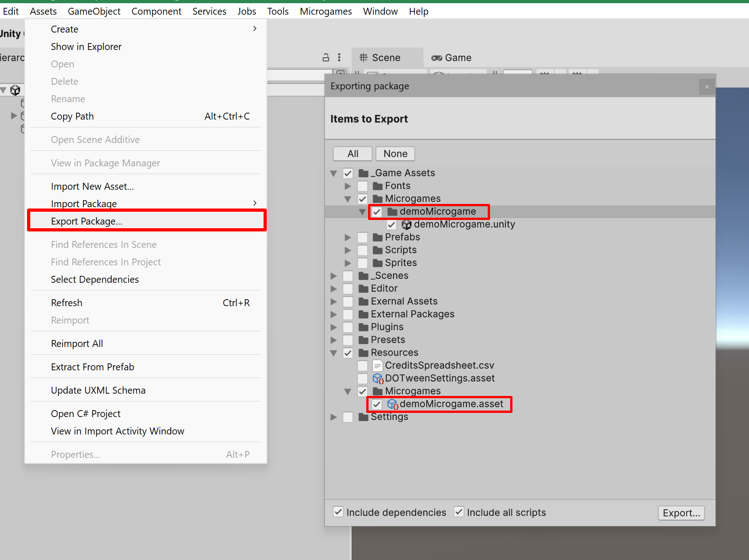
Task: Select All items to export
Action: [x=353, y=154]
